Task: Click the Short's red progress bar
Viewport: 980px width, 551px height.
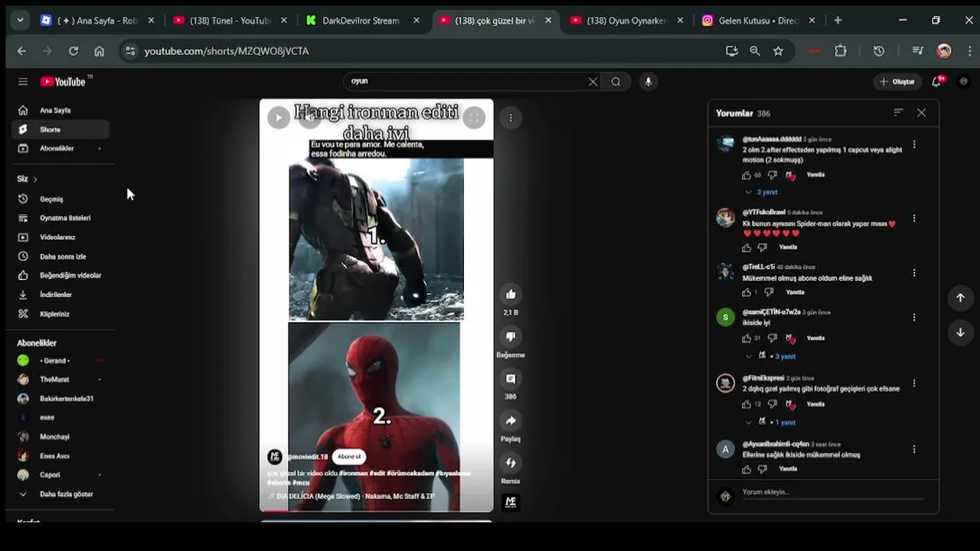Action: [x=377, y=511]
